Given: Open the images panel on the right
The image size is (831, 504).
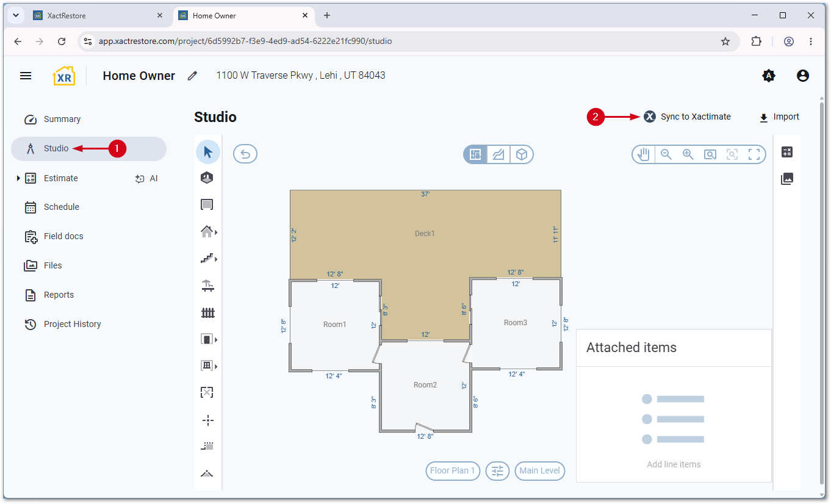Looking at the screenshot, I should point(787,179).
